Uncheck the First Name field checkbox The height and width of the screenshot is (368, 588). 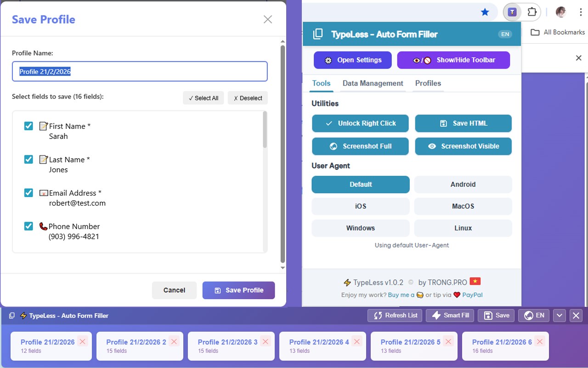[x=29, y=126]
